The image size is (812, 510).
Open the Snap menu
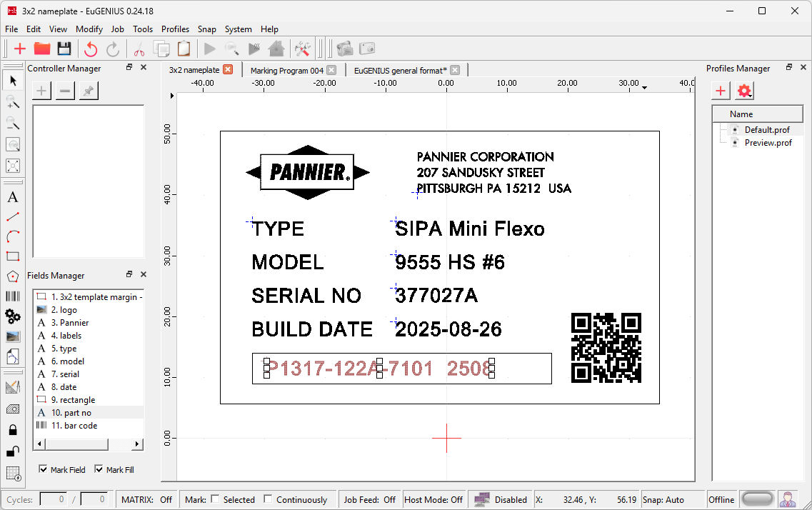pos(206,29)
